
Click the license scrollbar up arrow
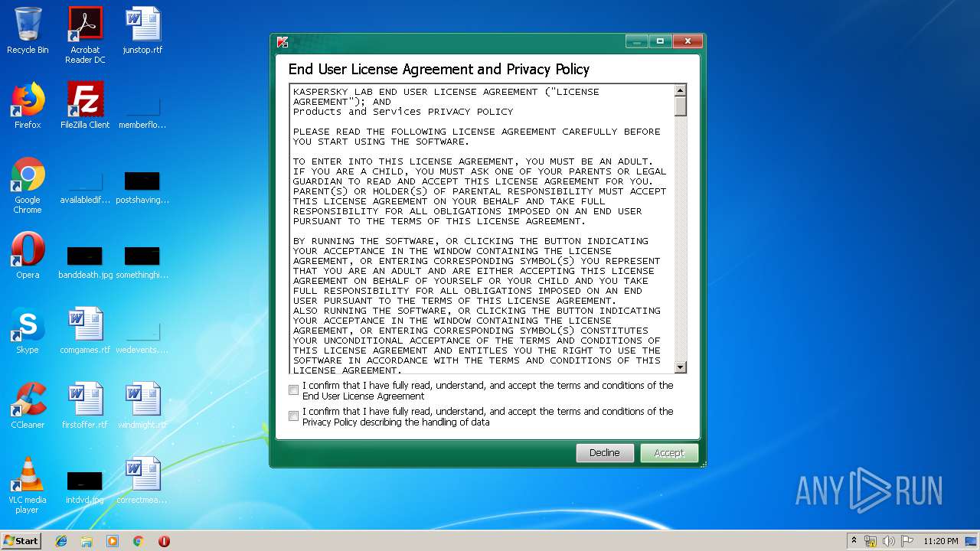tap(680, 90)
